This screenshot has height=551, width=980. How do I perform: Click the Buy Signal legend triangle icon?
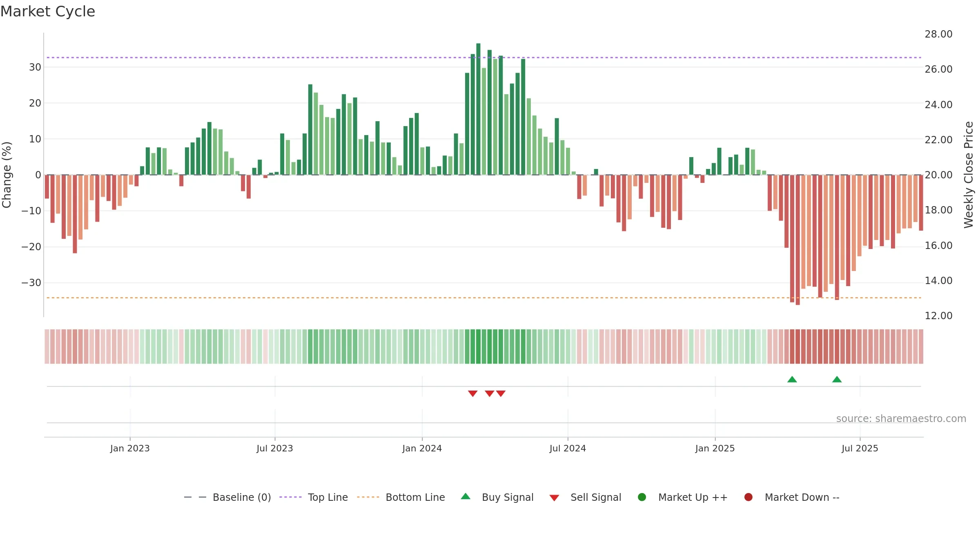(465, 496)
